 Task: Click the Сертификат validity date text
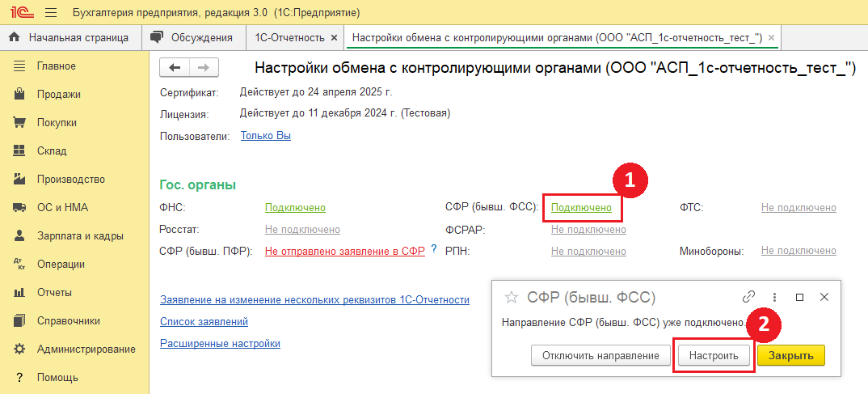click(316, 91)
